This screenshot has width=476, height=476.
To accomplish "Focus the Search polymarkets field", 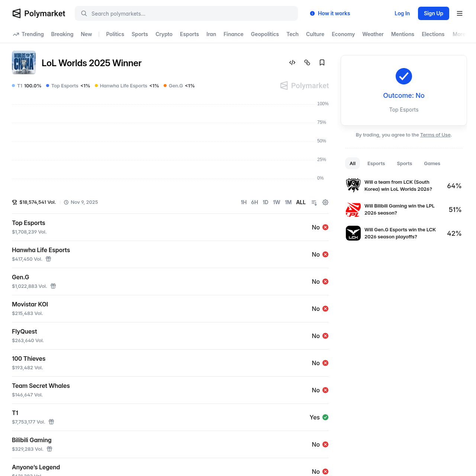I will click(x=186, y=13).
